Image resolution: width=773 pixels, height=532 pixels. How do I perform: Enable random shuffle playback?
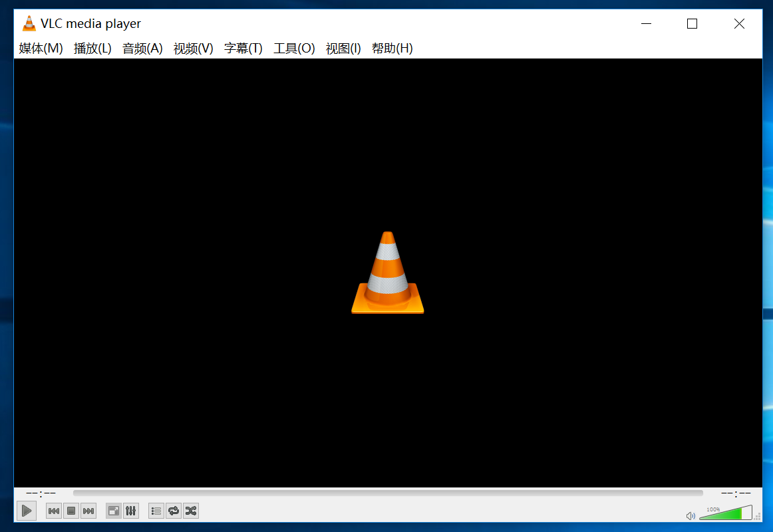[191, 511]
